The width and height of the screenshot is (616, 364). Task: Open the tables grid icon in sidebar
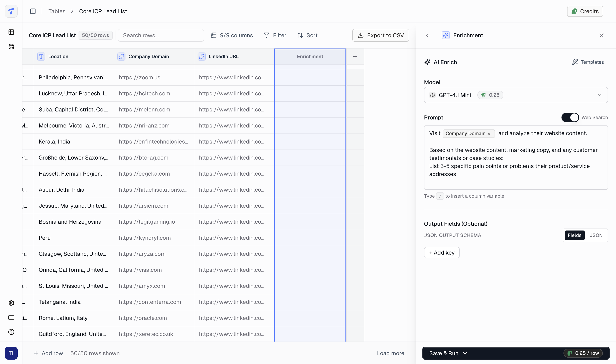(x=11, y=32)
